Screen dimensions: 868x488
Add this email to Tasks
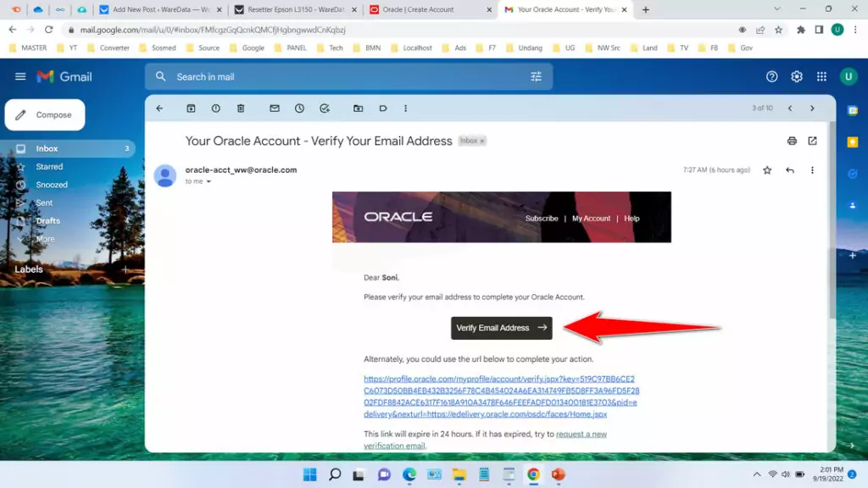coord(325,108)
